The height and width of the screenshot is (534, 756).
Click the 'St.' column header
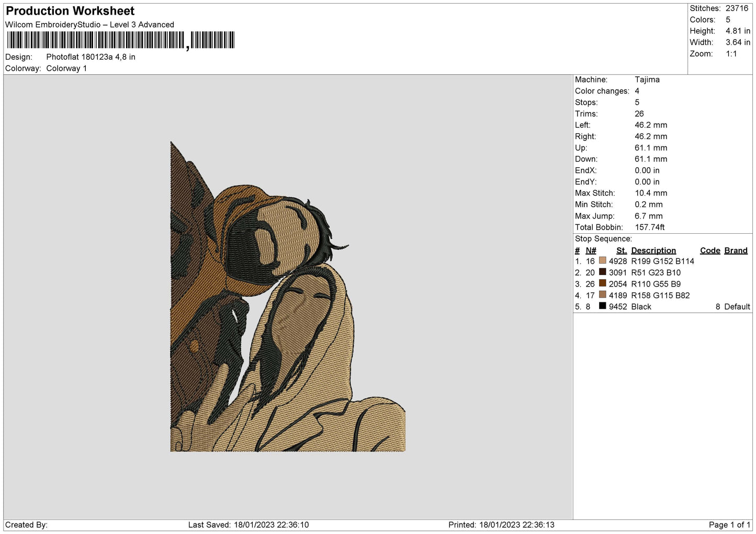pos(621,251)
